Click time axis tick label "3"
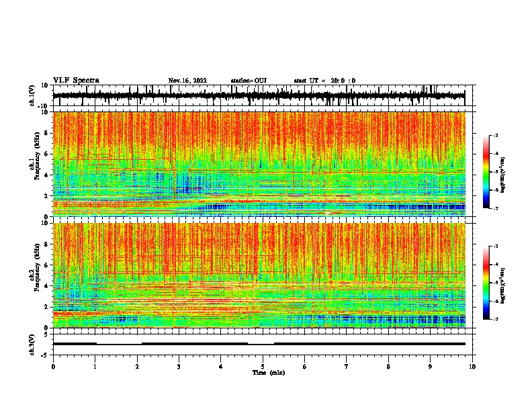This screenshot has height=411, width=532. [179, 367]
